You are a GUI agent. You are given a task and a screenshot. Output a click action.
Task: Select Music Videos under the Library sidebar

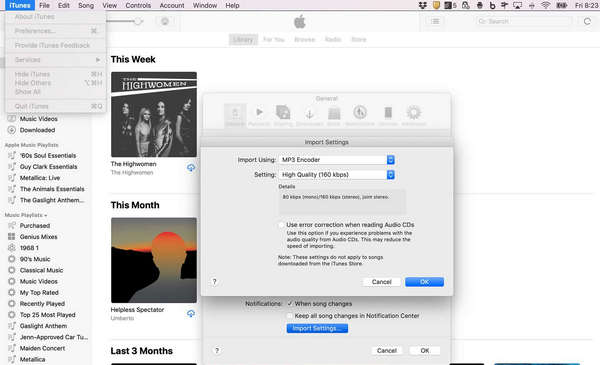tap(38, 119)
